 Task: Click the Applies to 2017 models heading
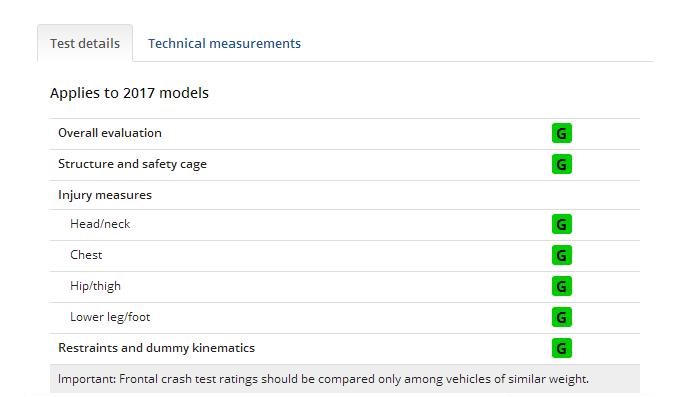[129, 93]
